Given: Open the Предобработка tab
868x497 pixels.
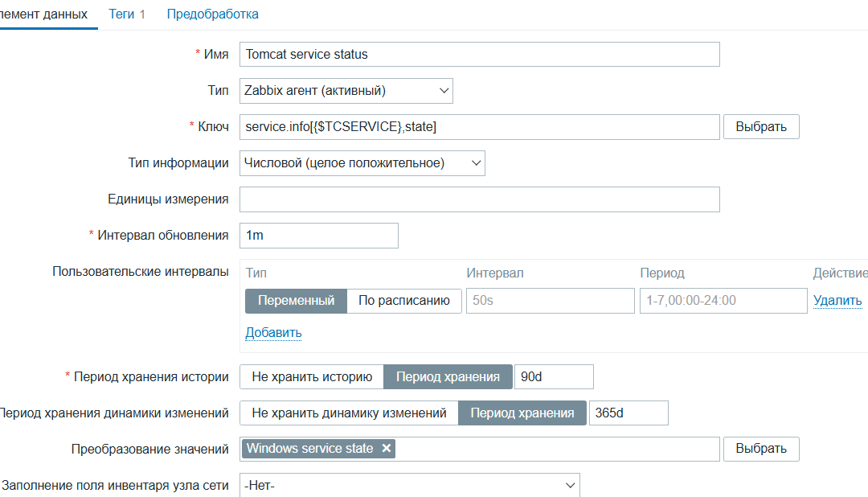Looking at the screenshot, I should click(213, 14).
